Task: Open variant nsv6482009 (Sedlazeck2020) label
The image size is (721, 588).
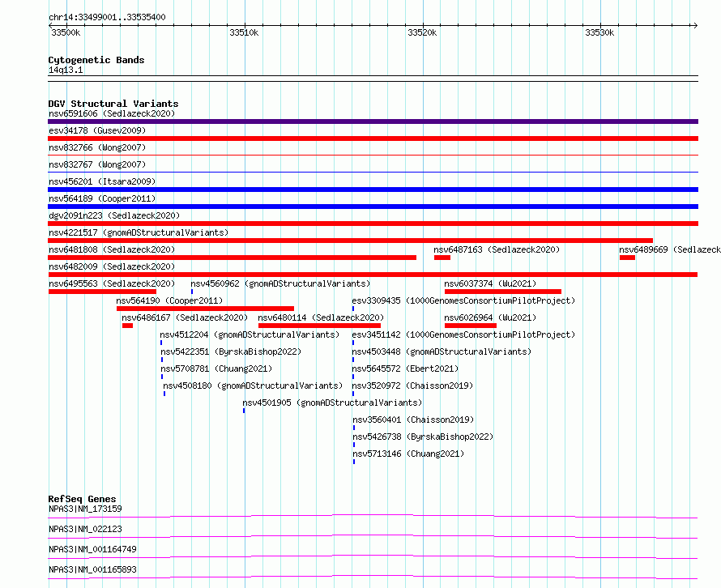Action: 112,266
